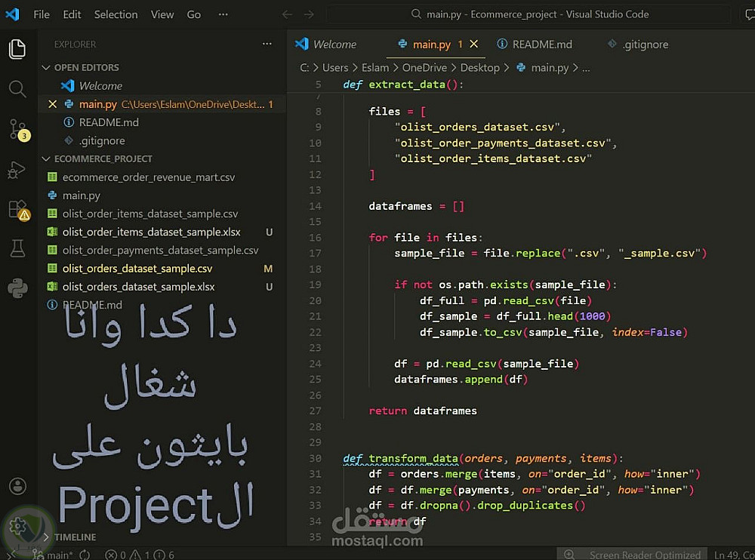Click the command center search box
The width and height of the screenshot is (755, 560).
point(530,14)
